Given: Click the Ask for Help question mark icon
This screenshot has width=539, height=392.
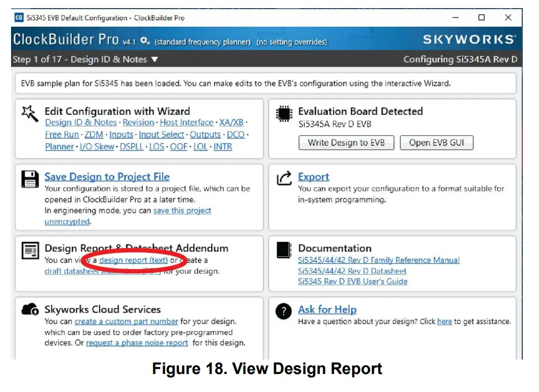Looking at the screenshot, I should [x=283, y=311].
